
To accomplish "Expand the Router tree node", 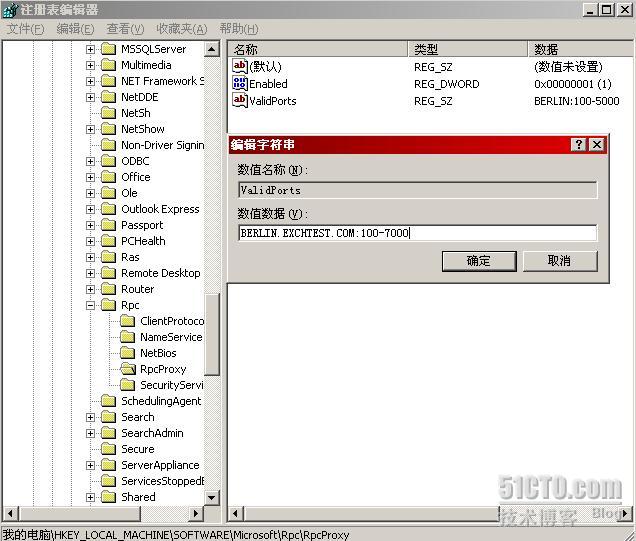I will click(90, 289).
